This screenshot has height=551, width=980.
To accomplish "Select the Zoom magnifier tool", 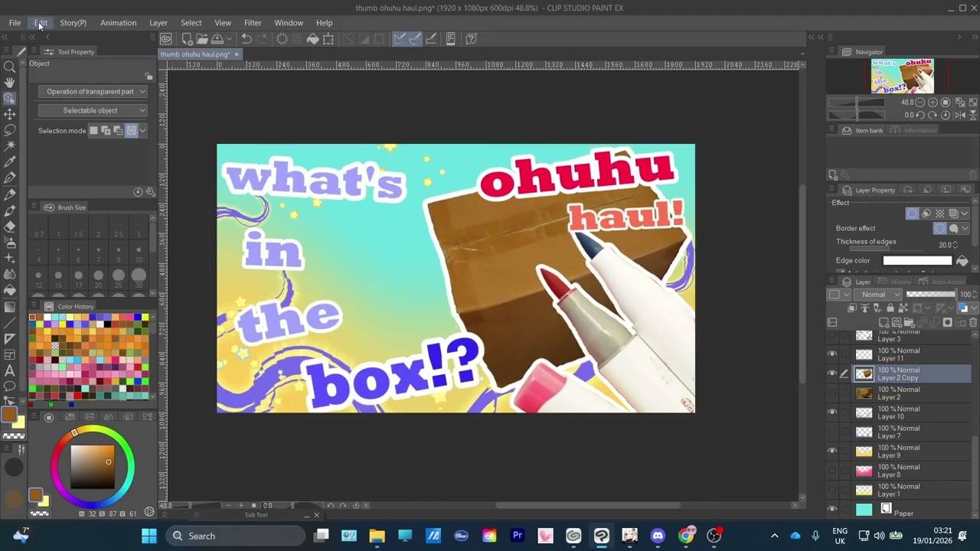I will click(10, 67).
